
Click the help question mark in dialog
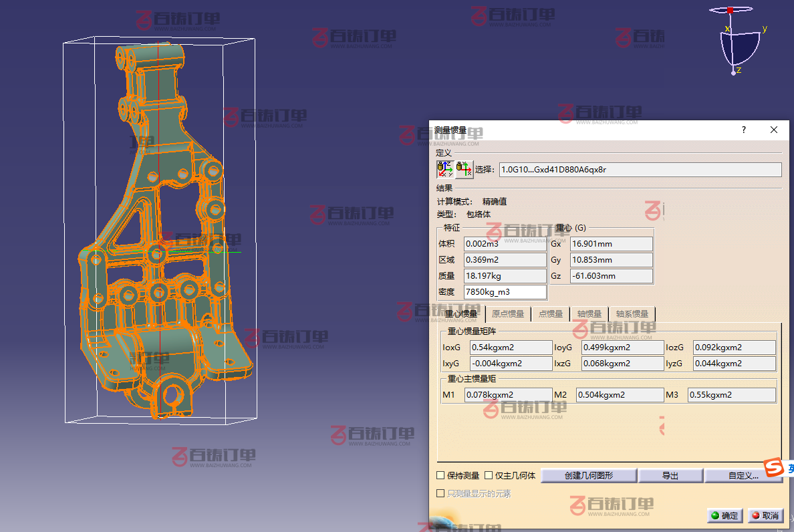[744, 130]
